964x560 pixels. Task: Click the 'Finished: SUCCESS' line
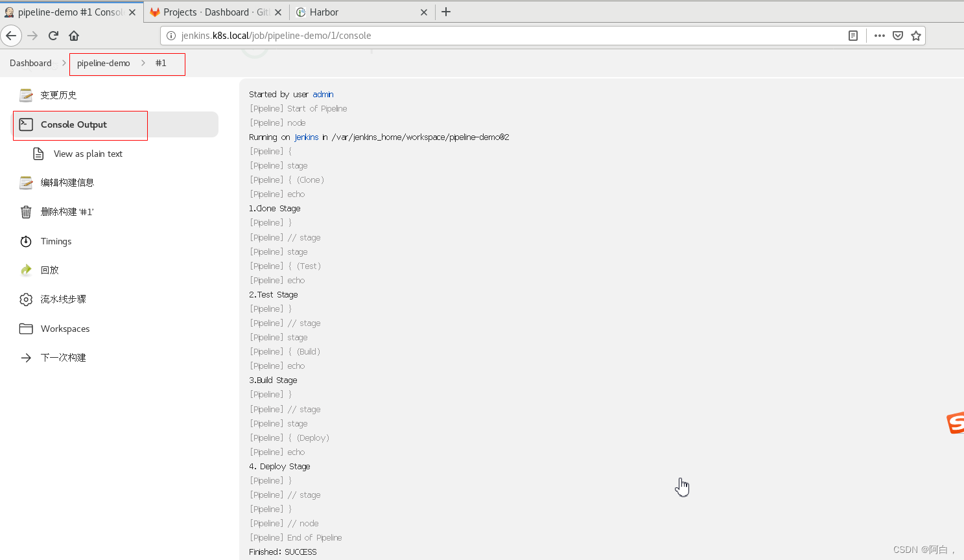(x=283, y=552)
